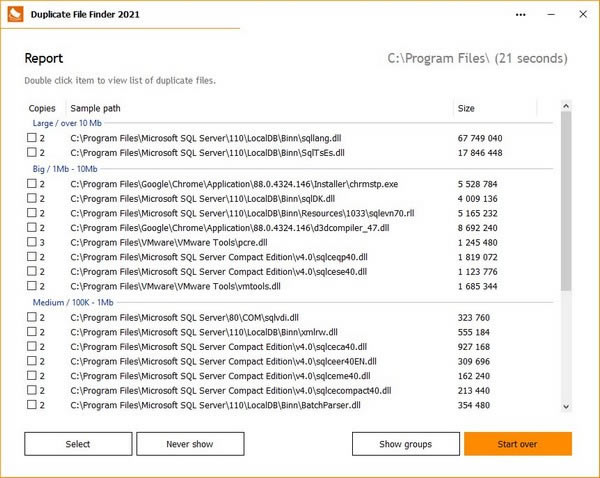Minimize the Duplicate File Finder window
600x478 pixels.
click(x=551, y=15)
